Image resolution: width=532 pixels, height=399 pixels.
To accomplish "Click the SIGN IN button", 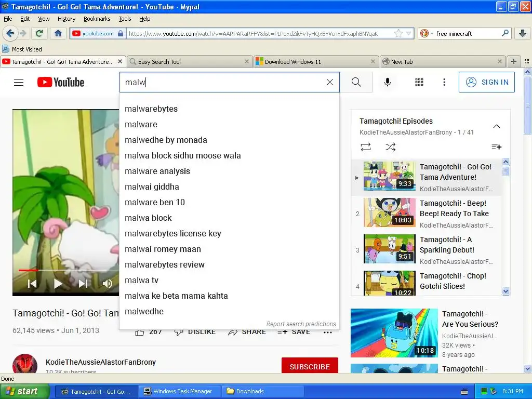I will click(486, 82).
